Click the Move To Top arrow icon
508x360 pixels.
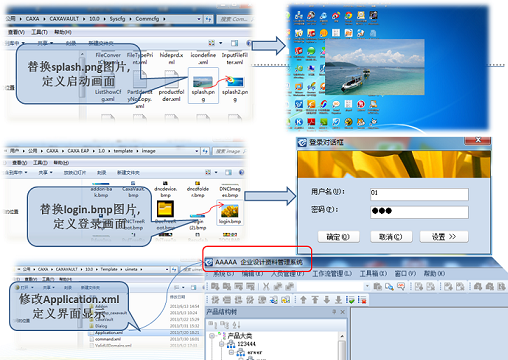tap(315, 300)
